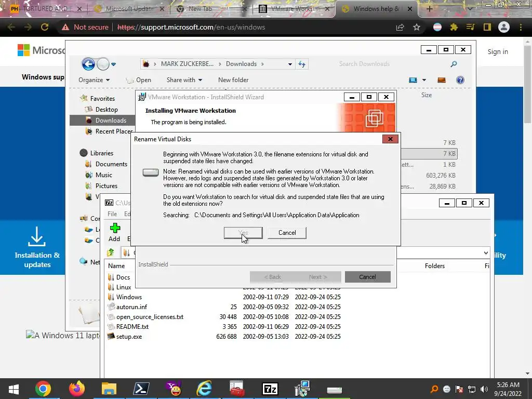Click Explorer refresh button next to address bar
This screenshot has width=532, height=399.
[302, 64]
